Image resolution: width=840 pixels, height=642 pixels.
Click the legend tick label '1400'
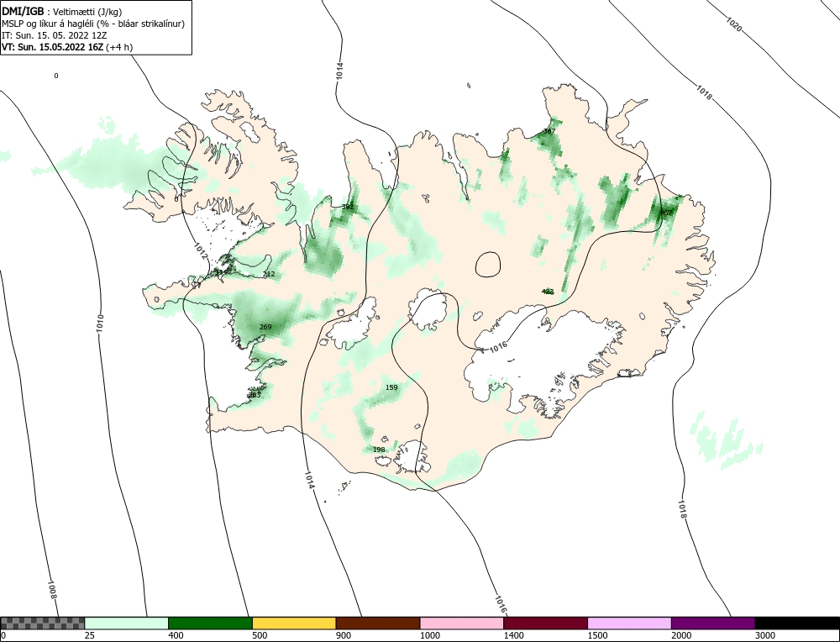point(513,635)
